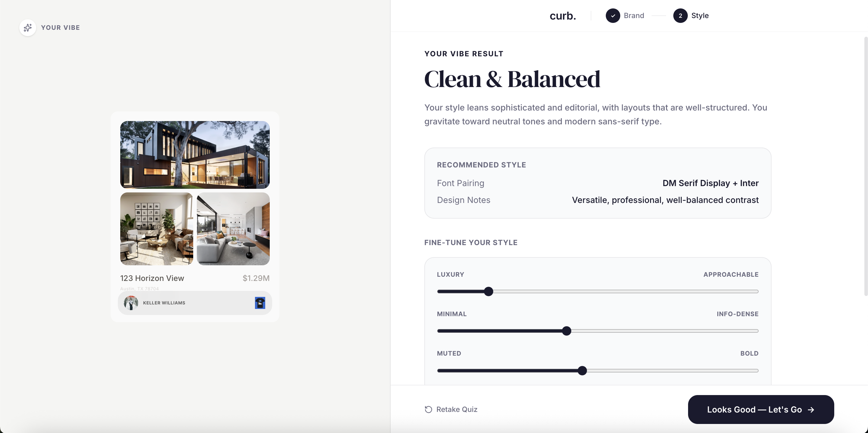Click the KELLER WILLIAMS label
Screen dimensions: 868x433
(x=164, y=303)
